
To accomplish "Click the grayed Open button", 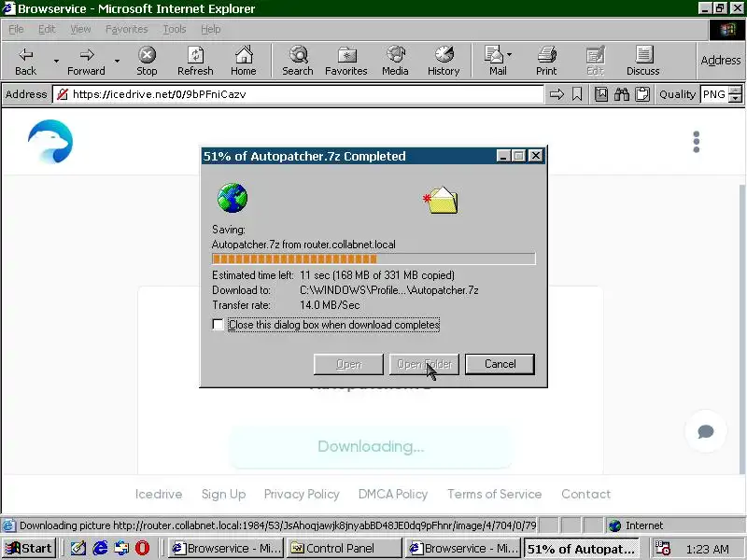I will click(348, 364).
